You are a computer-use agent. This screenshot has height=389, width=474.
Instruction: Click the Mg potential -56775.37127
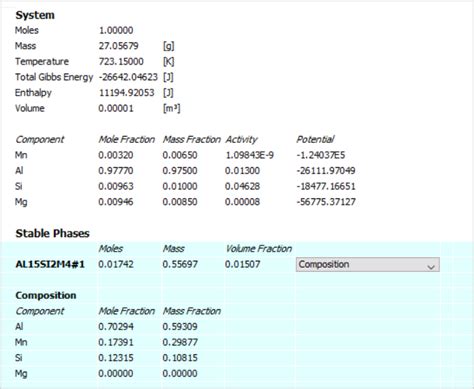coord(326,202)
